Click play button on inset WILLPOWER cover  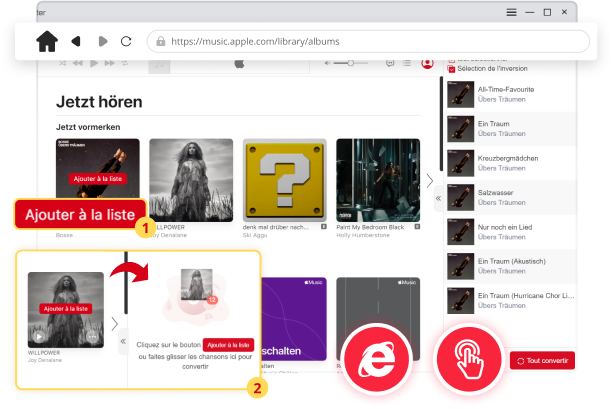(x=39, y=336)
